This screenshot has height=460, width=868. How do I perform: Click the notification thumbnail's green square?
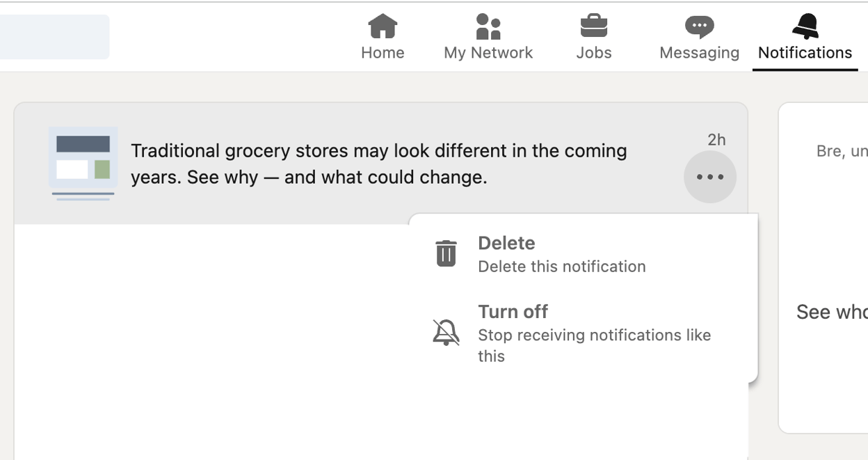click(x=102, y=169)
